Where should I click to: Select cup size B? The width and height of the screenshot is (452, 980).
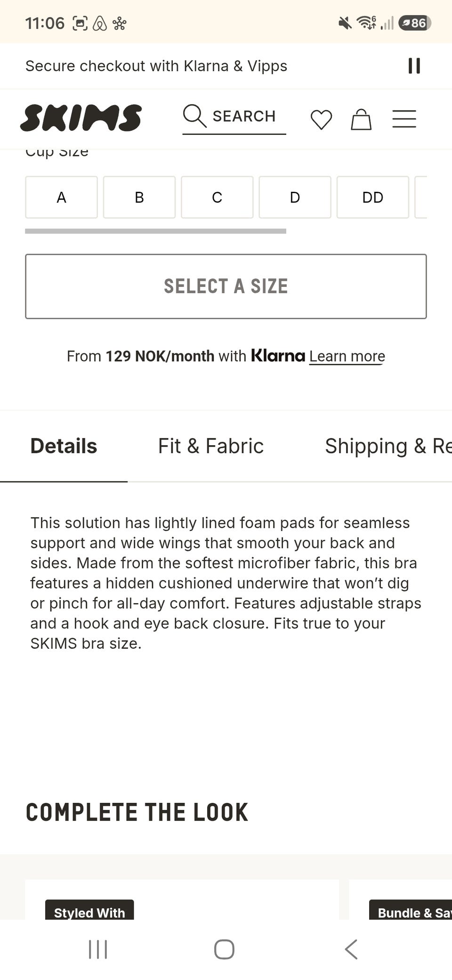(139, 197)
